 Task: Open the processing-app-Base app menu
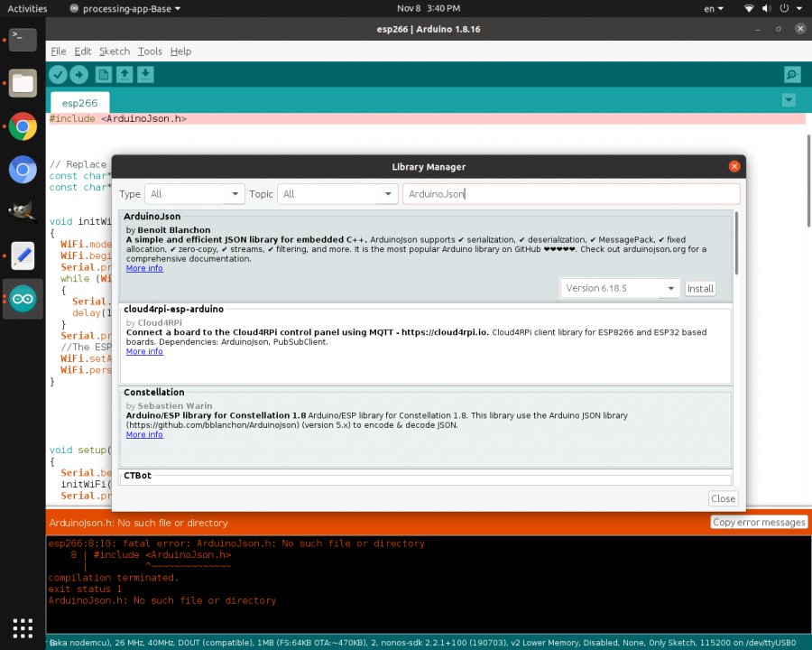coord(125,9)
